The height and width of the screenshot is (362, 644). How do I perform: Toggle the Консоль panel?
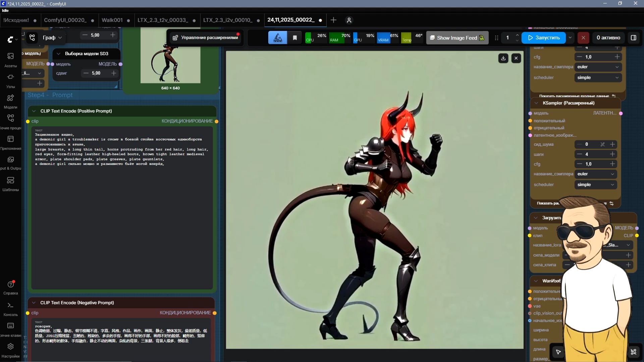[x=11, y=309]
